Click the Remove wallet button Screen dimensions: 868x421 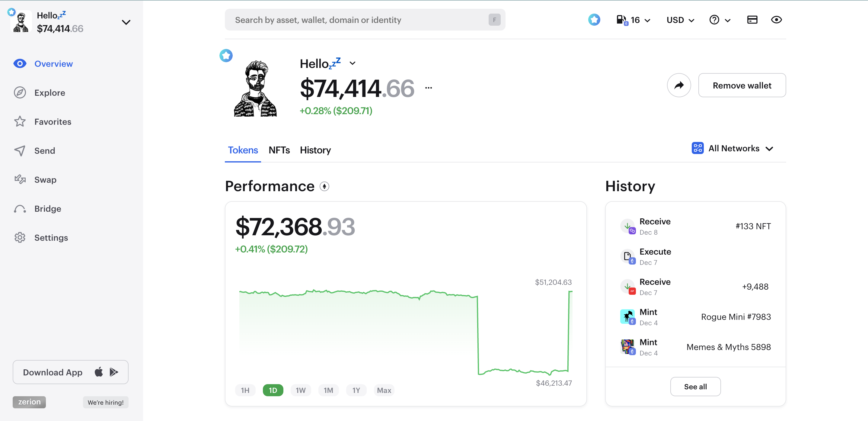point(742,85)
